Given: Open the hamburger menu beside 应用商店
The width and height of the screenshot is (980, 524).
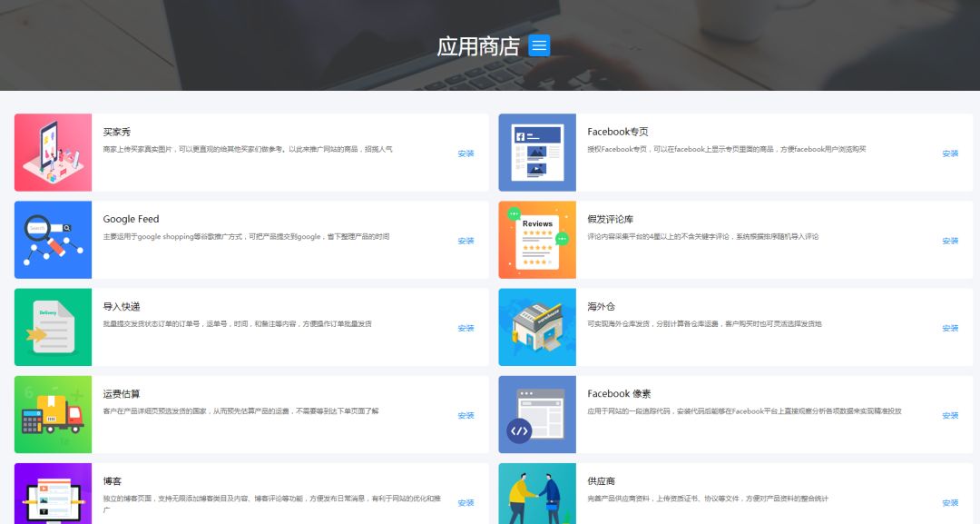Looking at the screenshot, I should click(x=539, y=46).
